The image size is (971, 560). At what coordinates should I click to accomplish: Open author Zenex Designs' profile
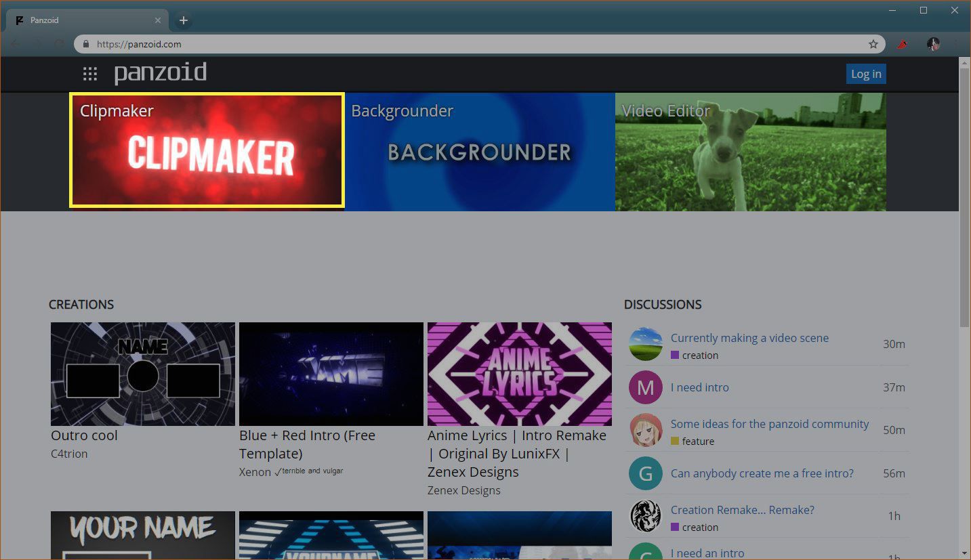click(x=464, y=490)
